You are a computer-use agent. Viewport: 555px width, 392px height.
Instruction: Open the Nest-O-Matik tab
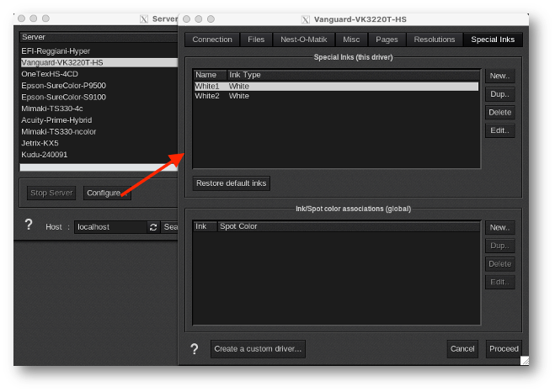[304, 40]
